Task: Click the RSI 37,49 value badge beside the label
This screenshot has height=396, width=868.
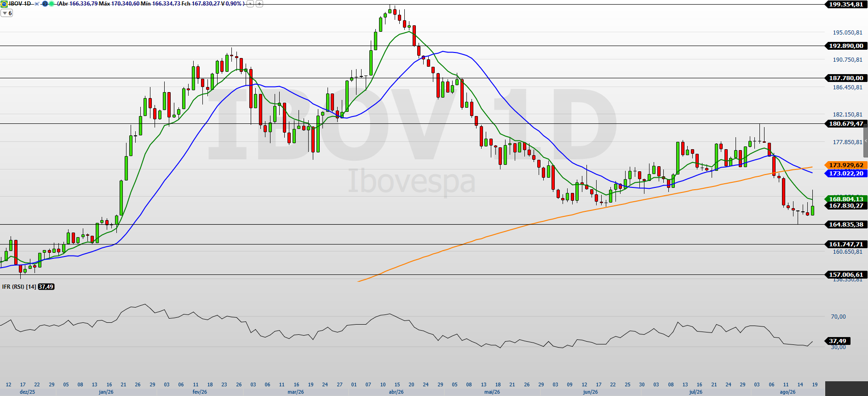Action: [x=46, y=287]
